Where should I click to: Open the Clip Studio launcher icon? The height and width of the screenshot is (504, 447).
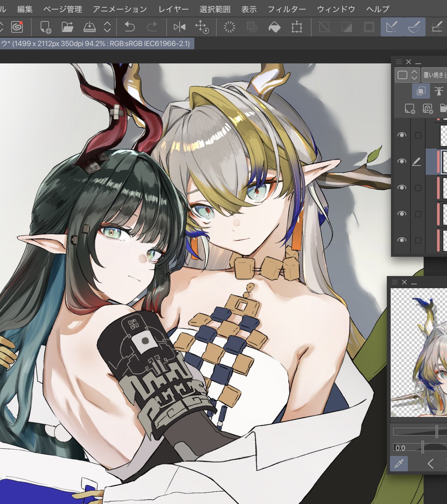(x=17, y=27)
